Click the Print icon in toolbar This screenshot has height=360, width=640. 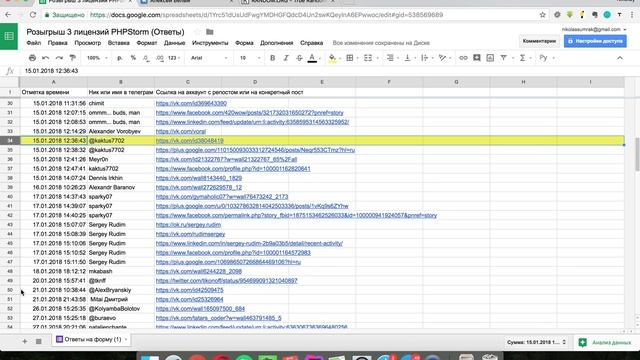tap(32, 58)
